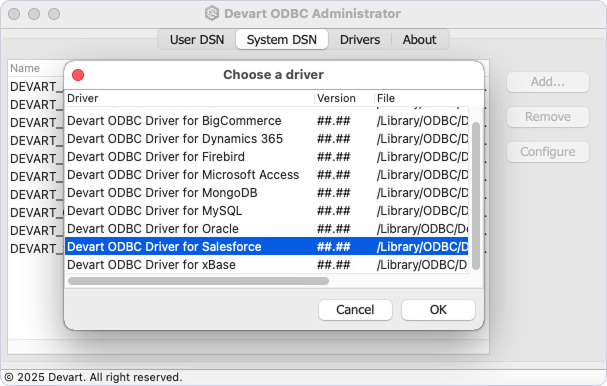Select Devart ODBC Driver for MongoDB
Image resolution: width=607 pixels, height=386 pixels.
[x=266, y=193]
